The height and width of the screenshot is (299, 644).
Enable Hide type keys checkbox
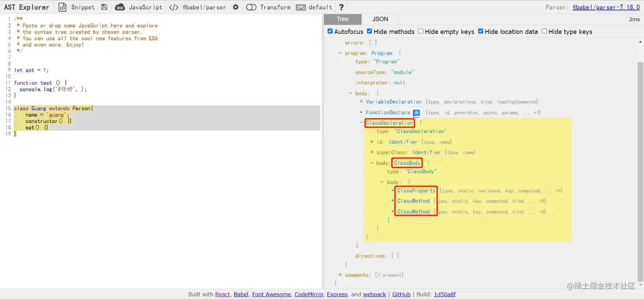pos(544,31)
